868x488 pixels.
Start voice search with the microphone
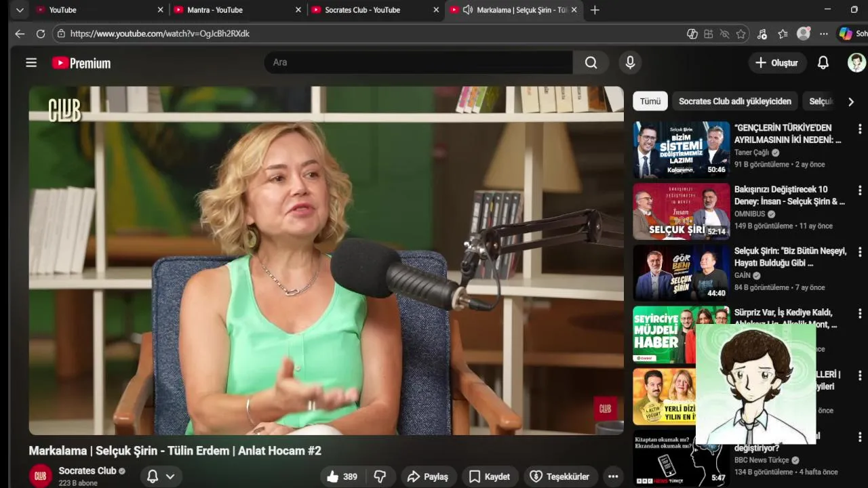(x=630, y=62)
